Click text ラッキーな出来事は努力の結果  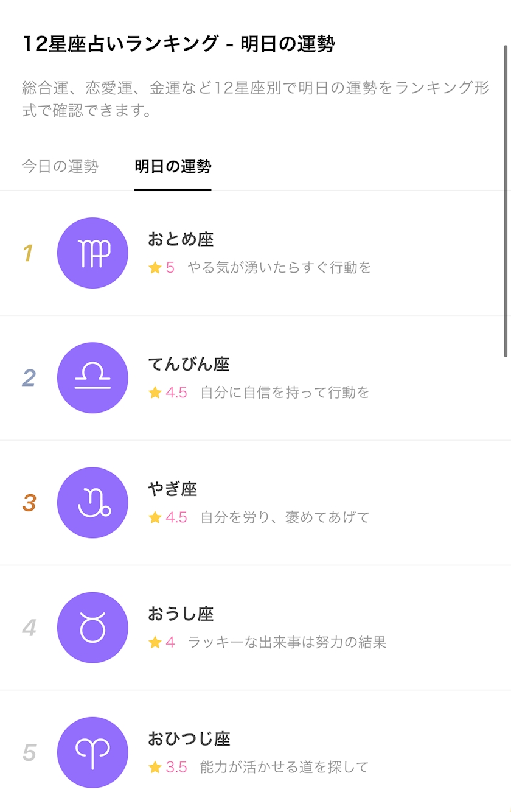[287, 642]
